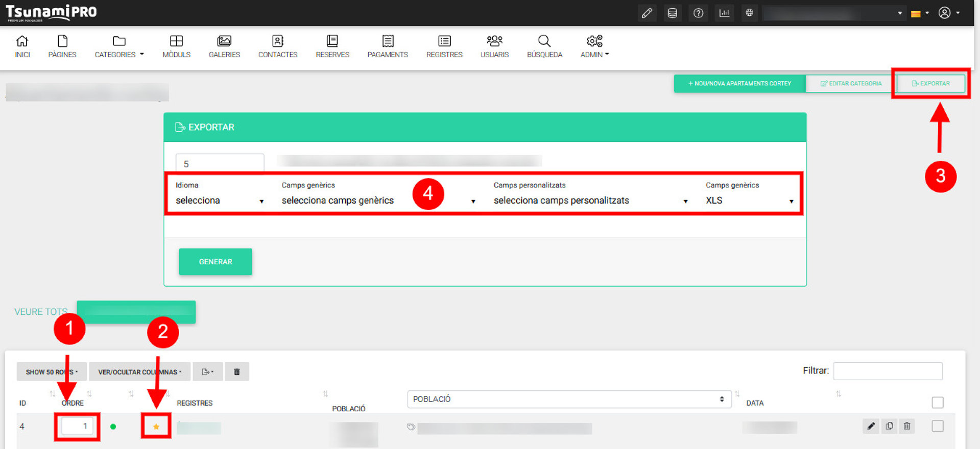This screenshot has width=980, height=449.
Task: Open the statistics chart icon
Action: [724, 13]
